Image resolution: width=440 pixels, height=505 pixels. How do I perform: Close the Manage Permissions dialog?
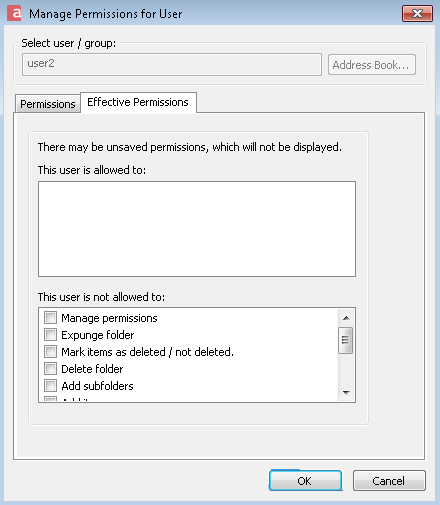click(417, 13)
